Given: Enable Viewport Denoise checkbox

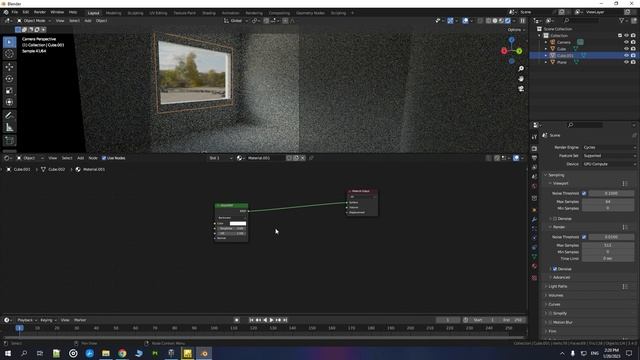Looking at the screenshot, I should coord(555,219).
